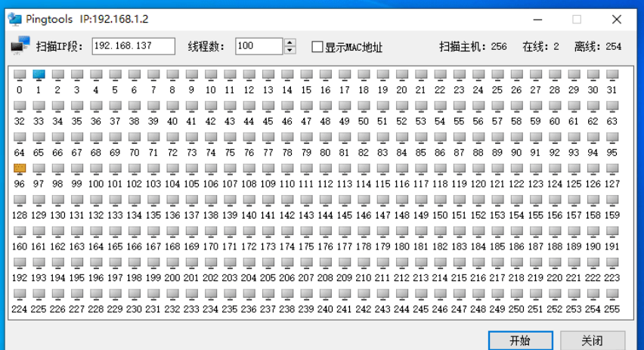Enable the 显示MAC地址 checkbox
Viewport: 644px width, 350px height.
point(317,47)
